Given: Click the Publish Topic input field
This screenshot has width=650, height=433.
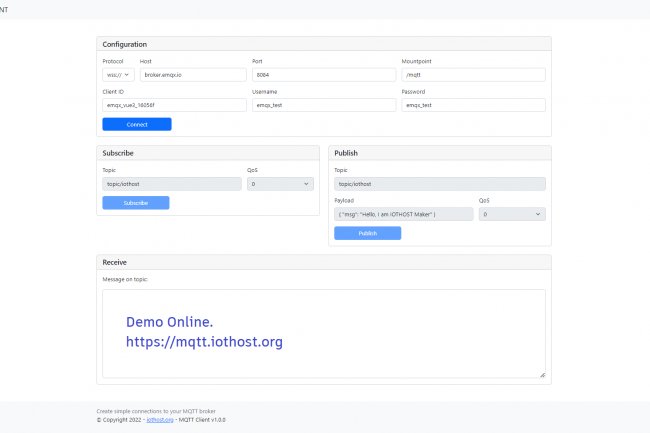Looking at the screenshot, I should [x=439, y=184].
